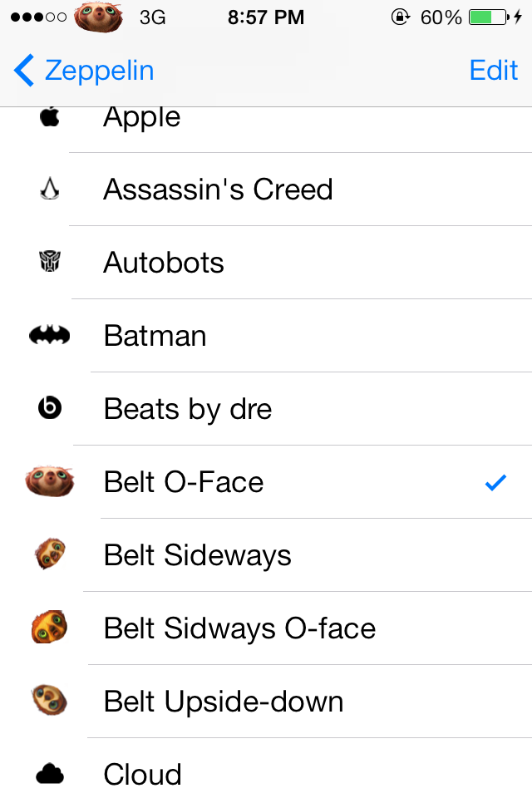This screenshot has height=798, width=532.
Task: Choose the Cloud option label
Action: (142, 775)
